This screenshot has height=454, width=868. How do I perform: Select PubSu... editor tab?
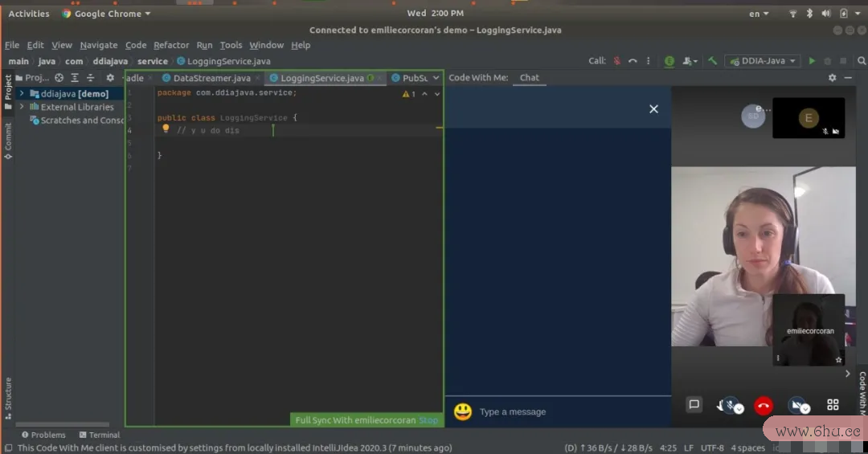(x=410, y=78)
